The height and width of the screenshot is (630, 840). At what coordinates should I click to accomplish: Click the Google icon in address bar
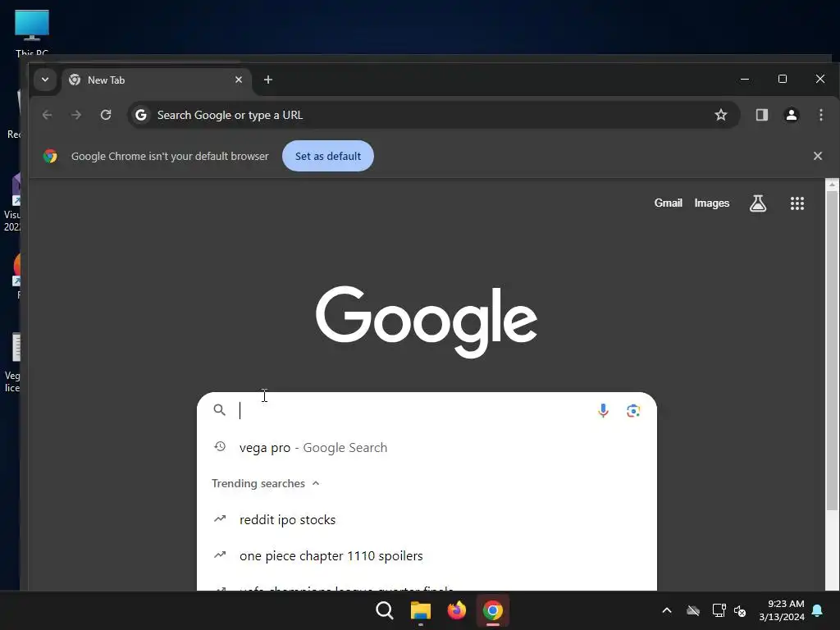(141, 115)
